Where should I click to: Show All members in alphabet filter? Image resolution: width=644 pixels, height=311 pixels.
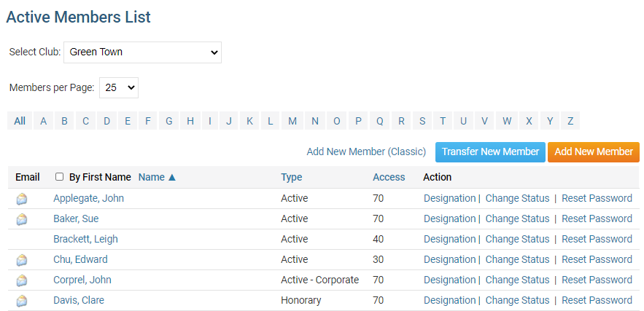click(x=20, y=121)
